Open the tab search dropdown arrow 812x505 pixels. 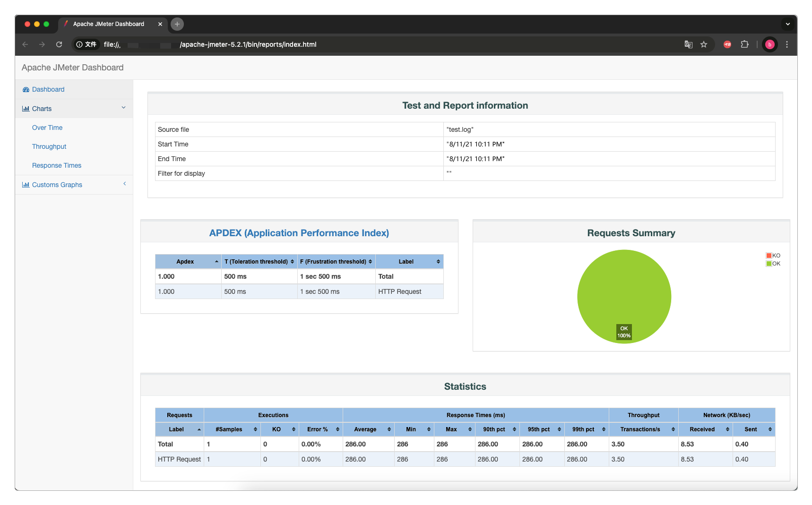[x=787, y=24]
